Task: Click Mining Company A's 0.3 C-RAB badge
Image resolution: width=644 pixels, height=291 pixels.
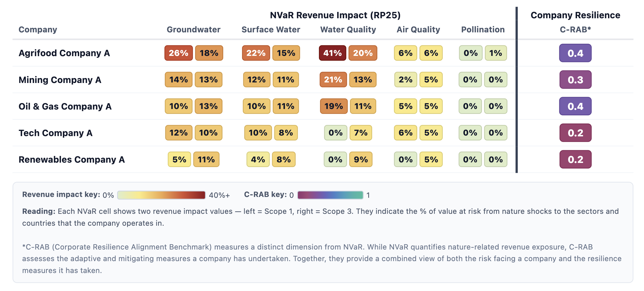Action: [575, 80]
